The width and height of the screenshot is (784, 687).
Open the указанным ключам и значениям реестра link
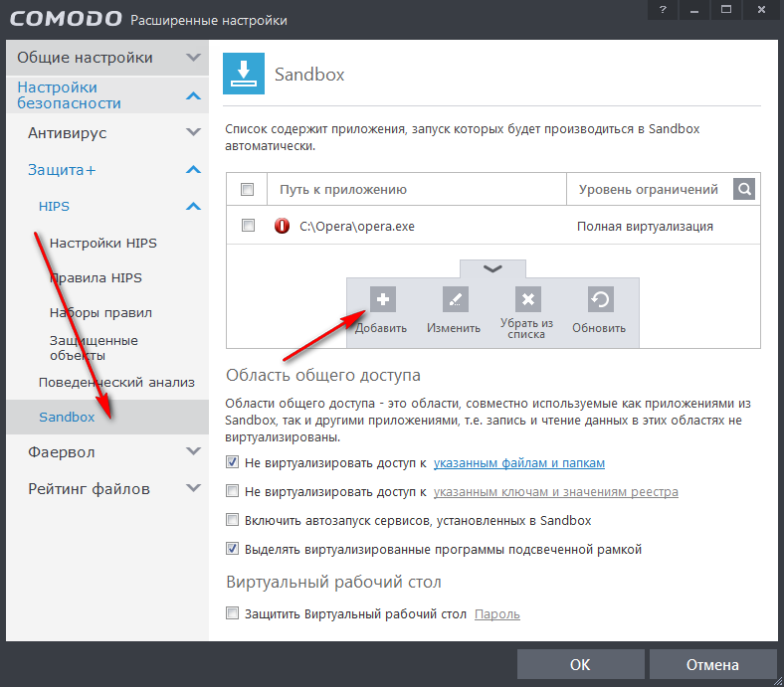tap(555, 492)
